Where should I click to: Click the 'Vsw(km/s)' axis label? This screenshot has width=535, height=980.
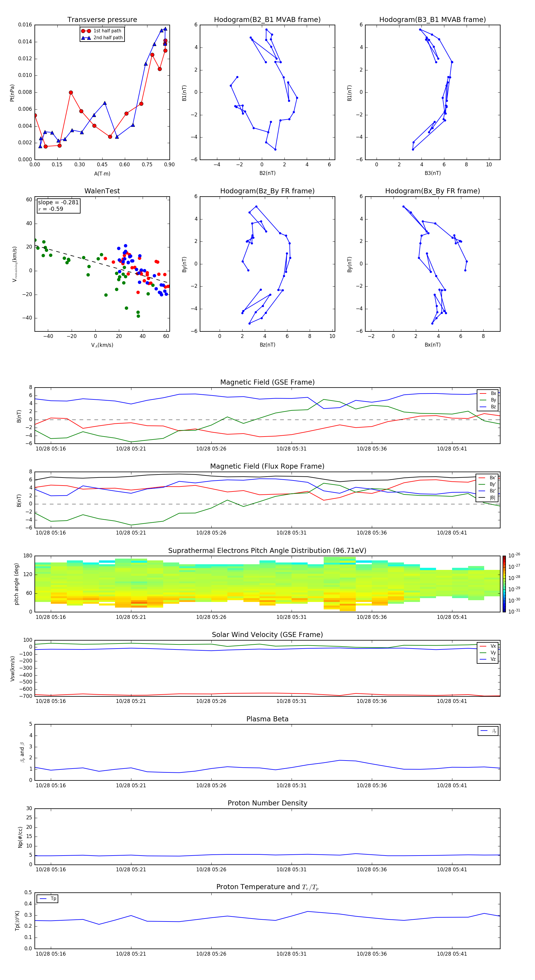(12, 668)
